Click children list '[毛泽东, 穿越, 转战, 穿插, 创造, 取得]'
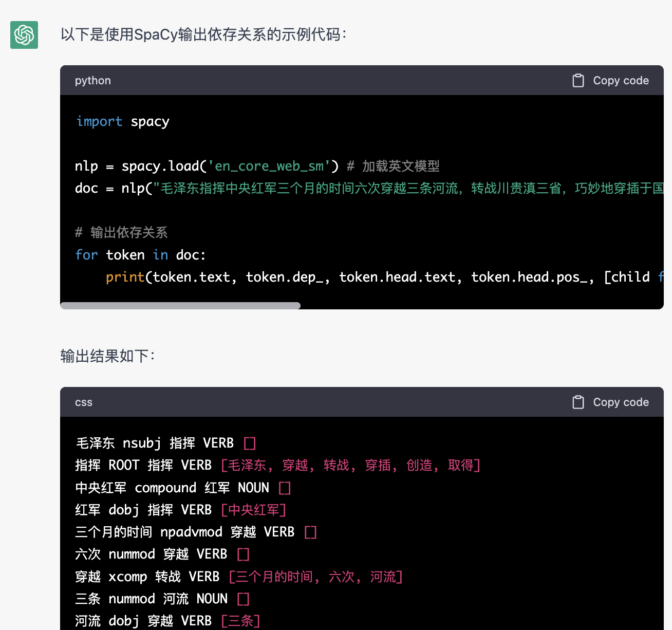The image size is (672, 630). (350, 465)
